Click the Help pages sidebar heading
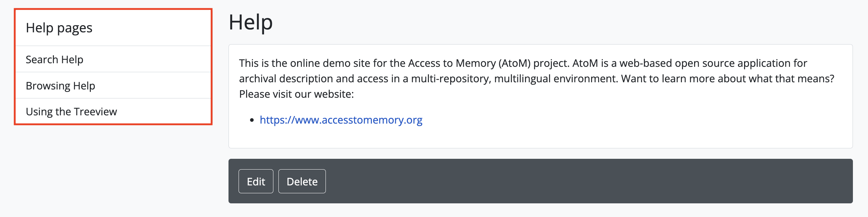868x217 pixels. click(59, 28)
